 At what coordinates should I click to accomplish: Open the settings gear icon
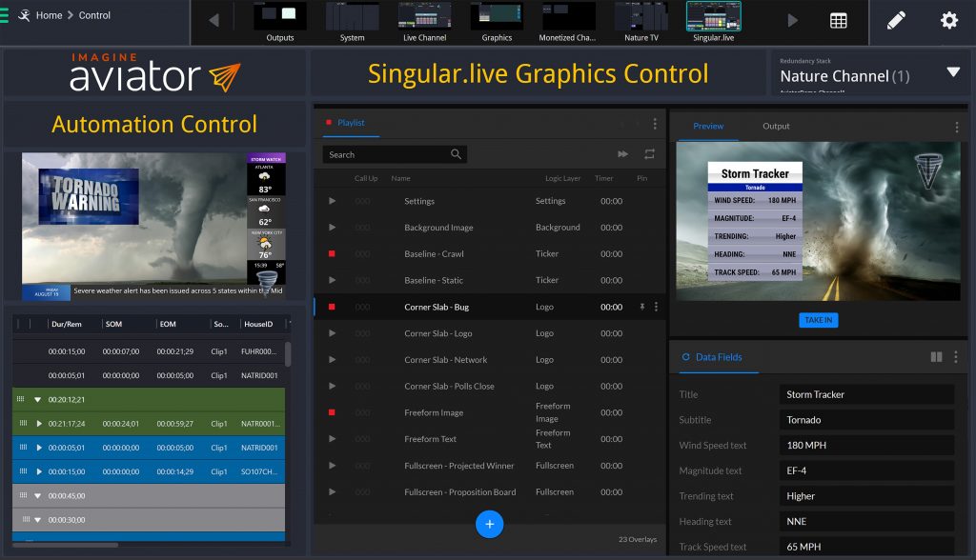click(948, 21)
